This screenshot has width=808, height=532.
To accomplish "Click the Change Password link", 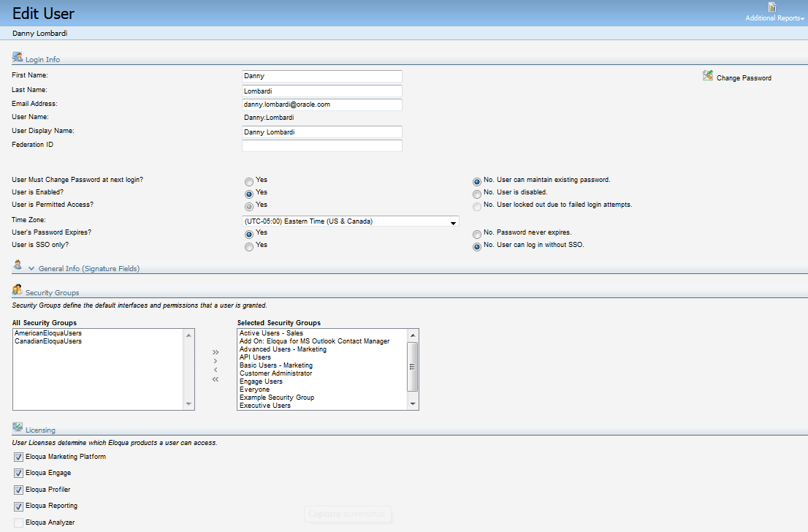I will [744, 76].
